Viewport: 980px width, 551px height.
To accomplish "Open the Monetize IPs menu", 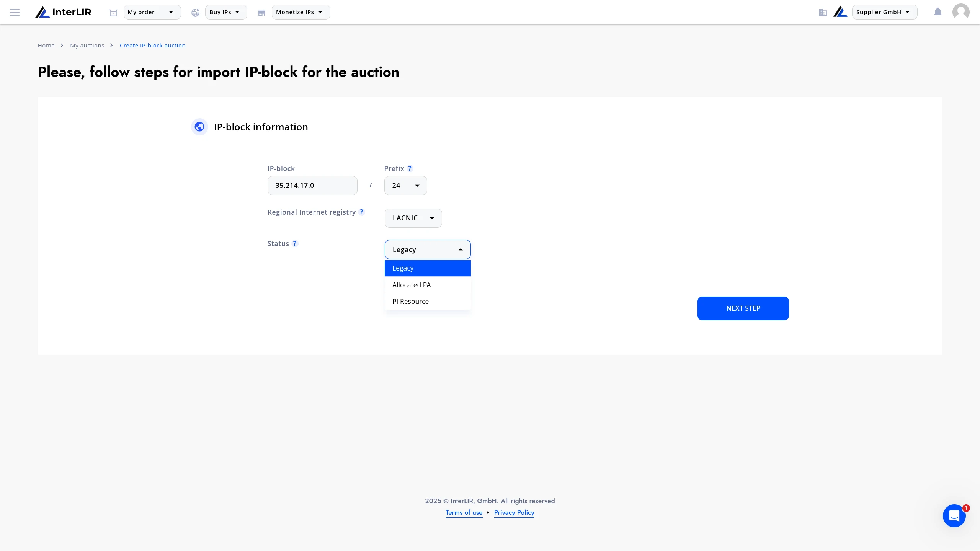I will [x=301, y=12].
